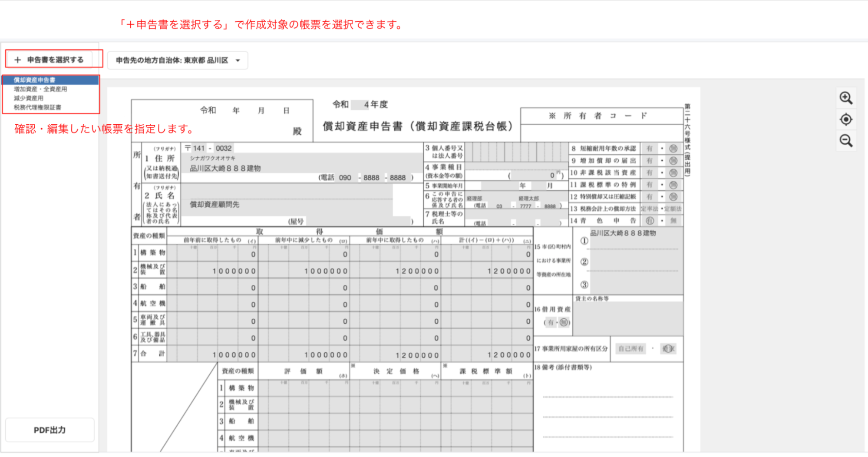Select 定率法 for 税務会計上の償却方法

[650, 209]
